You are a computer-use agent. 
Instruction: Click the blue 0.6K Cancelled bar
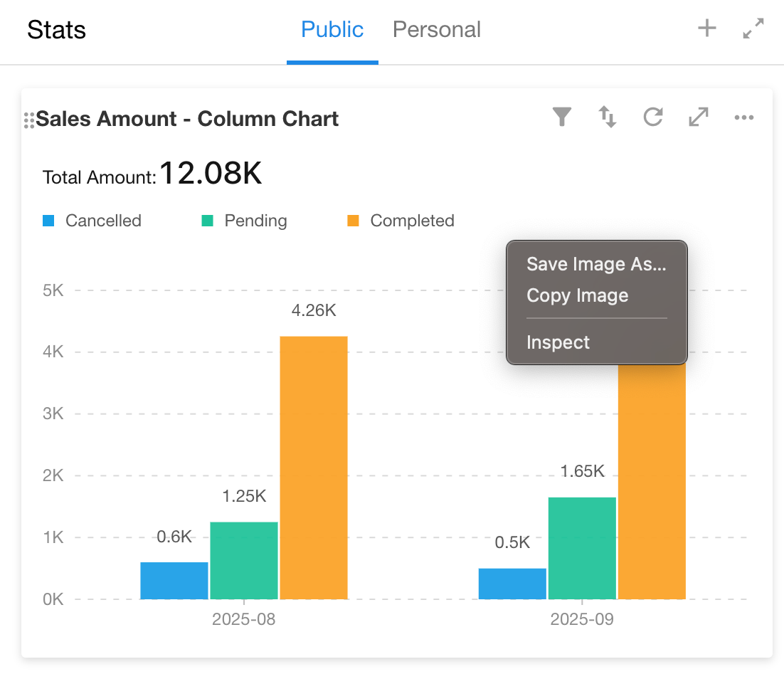(x=174, y=581)
